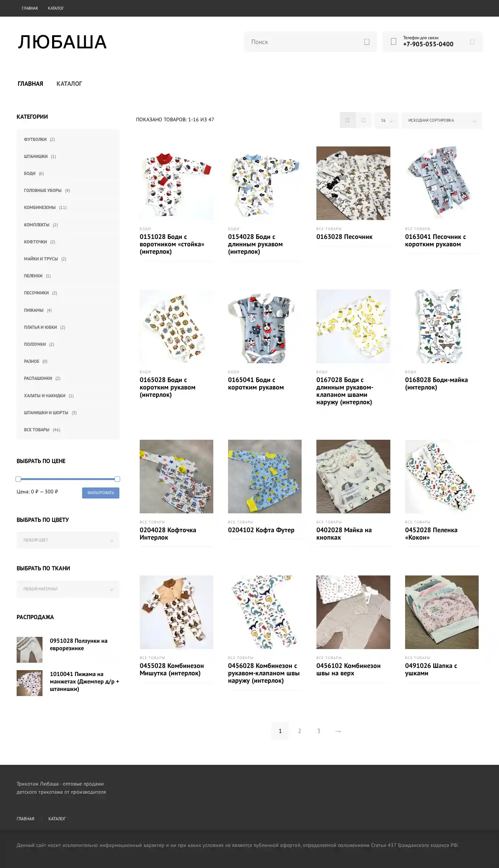This screenshot has height=868, width=499.
Task: Expand the Исходная сортировка sorting dropdown
Action: [442, 121]
